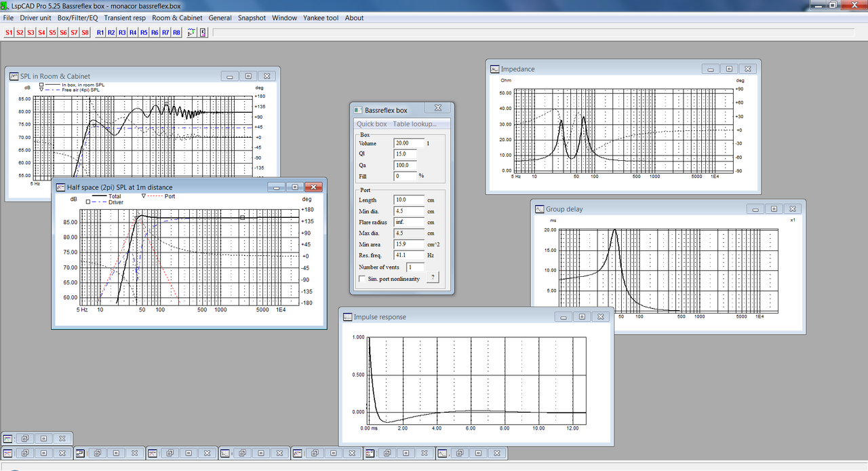Click Quick box in Bassreflex box dialog

point(372,124)
